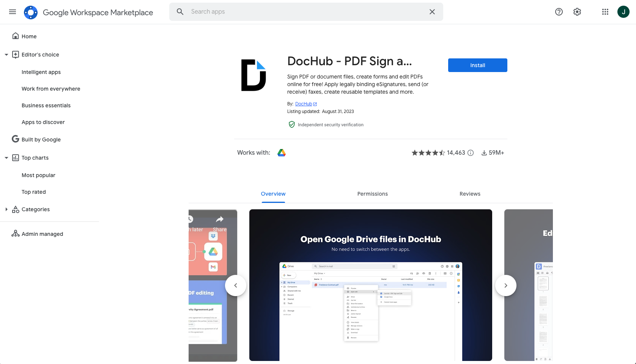
Task: Switch to the Reviews tab
Action: (470, 194)
